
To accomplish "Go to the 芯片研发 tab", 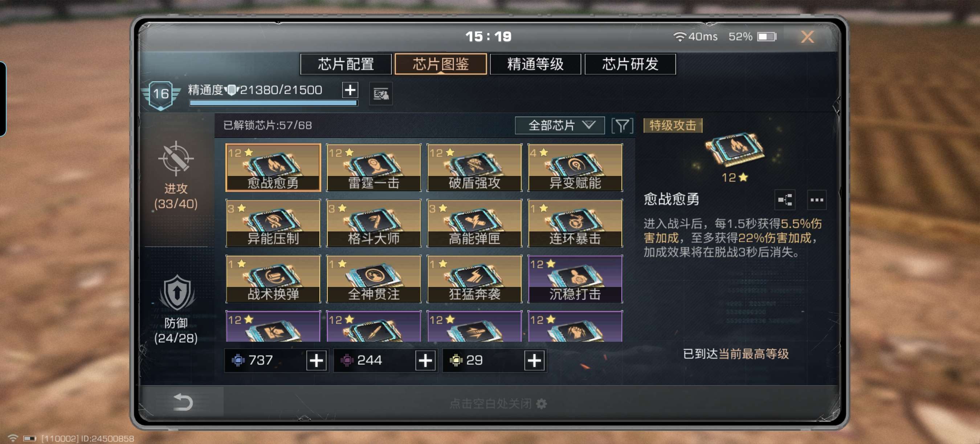I will [x=630, y=64].
